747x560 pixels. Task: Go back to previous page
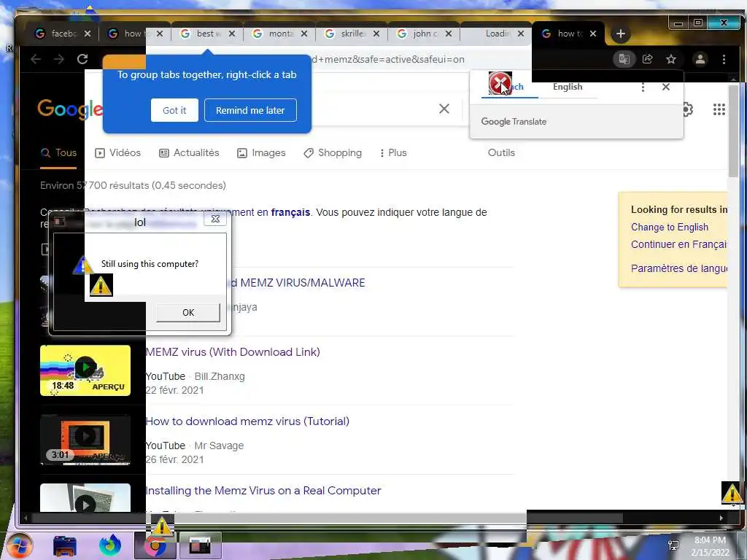pyautogui.click(x=36, y=59)
